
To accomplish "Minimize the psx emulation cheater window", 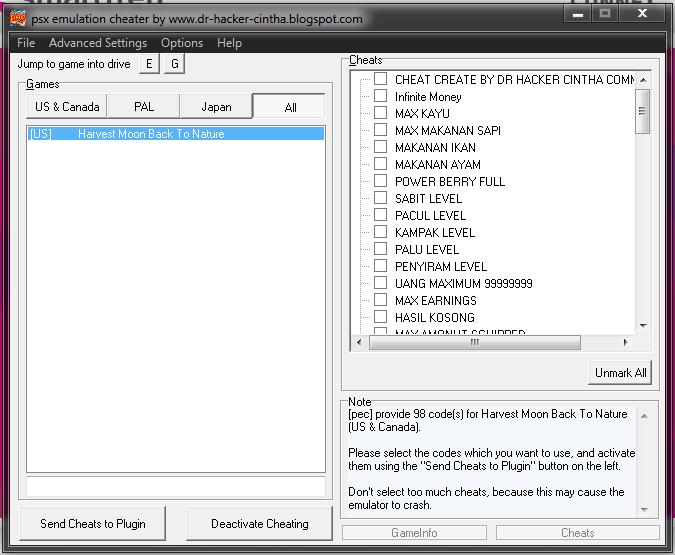I will pyautogui.click(x=578, y=14).
